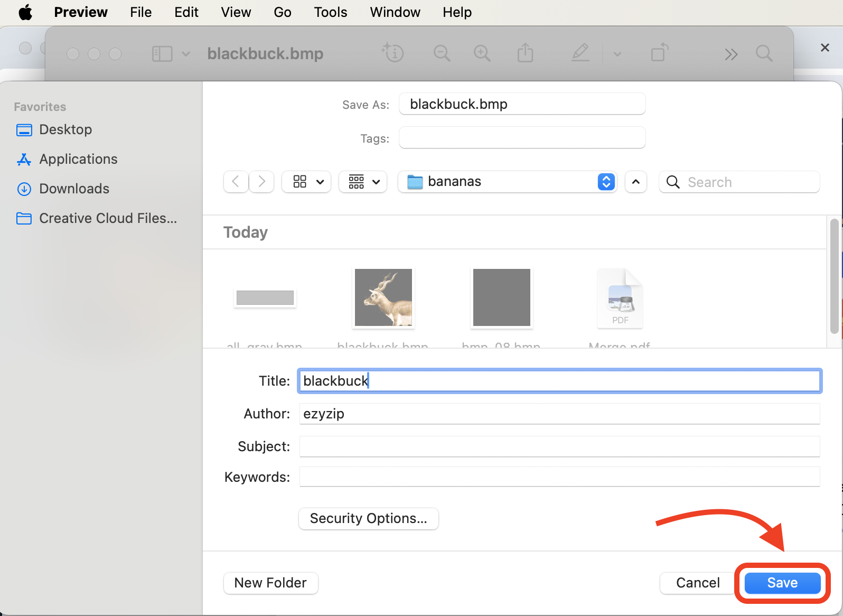This screenshot has width=843, height=616.
Task: Open the bananas folder location popup
Action: coord(507,182)
